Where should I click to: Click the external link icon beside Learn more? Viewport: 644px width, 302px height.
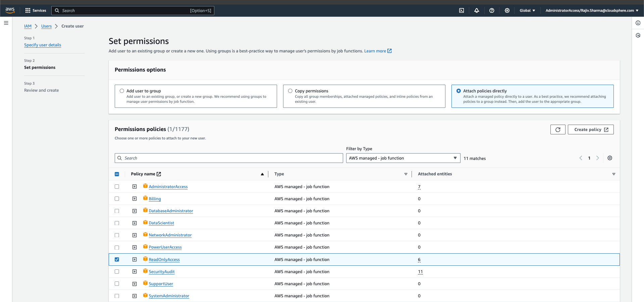[389, 51]
